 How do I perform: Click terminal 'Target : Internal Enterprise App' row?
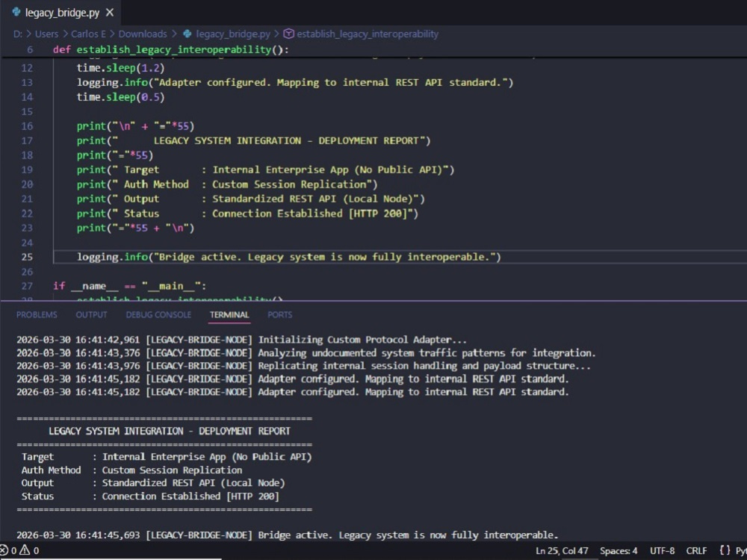[167, 457]
